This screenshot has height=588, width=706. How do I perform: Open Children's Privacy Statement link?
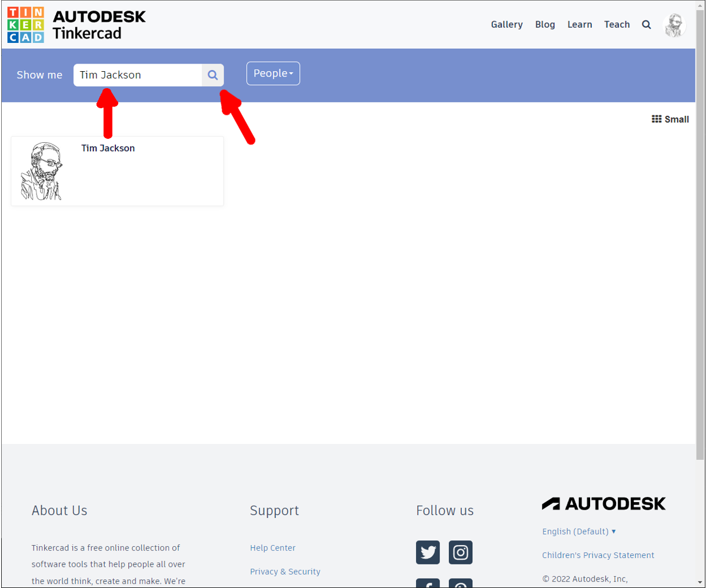pyautogui.click(x=598, y=555)
